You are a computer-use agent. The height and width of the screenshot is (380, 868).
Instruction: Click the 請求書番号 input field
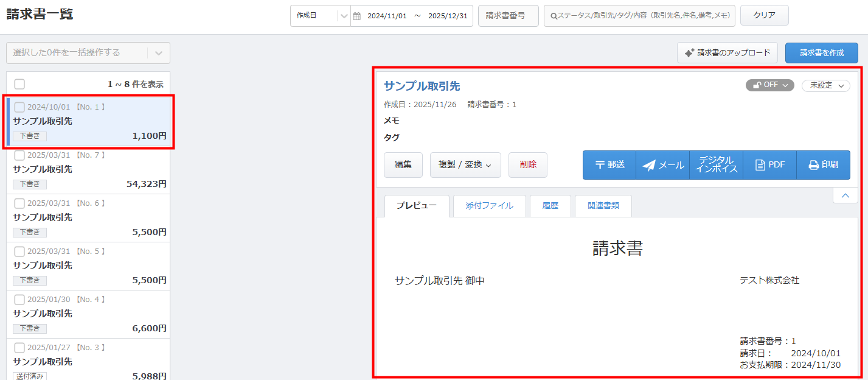click(x=508, y=16)
